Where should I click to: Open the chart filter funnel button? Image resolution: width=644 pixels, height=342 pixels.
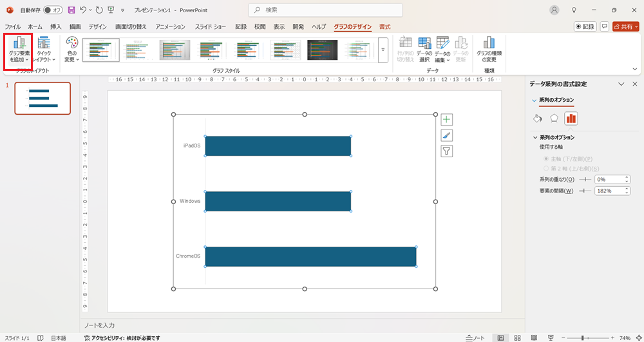click(446, 151)
